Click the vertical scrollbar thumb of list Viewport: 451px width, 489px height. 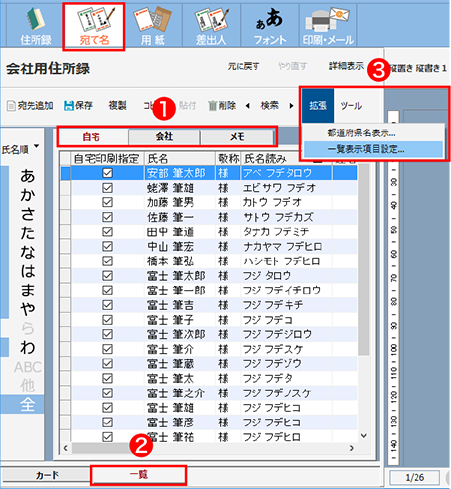(364, 260)
